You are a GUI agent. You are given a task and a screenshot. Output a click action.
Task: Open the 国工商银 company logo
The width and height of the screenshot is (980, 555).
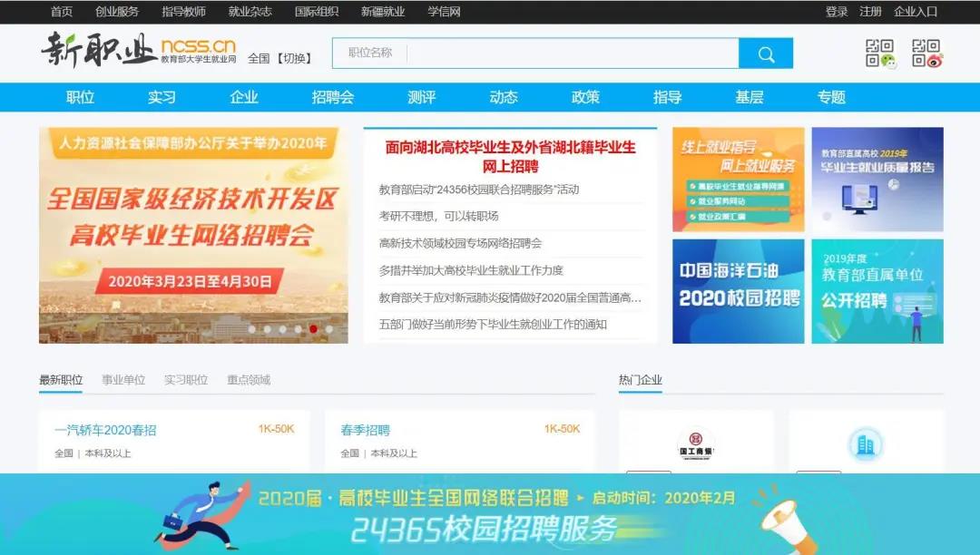coord(696,443)
